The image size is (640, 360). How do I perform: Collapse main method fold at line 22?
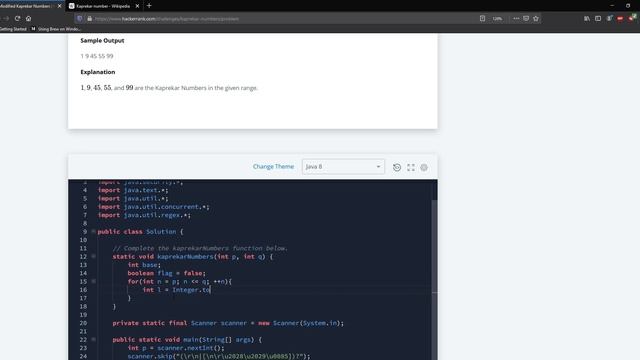[x=93, y=339]
